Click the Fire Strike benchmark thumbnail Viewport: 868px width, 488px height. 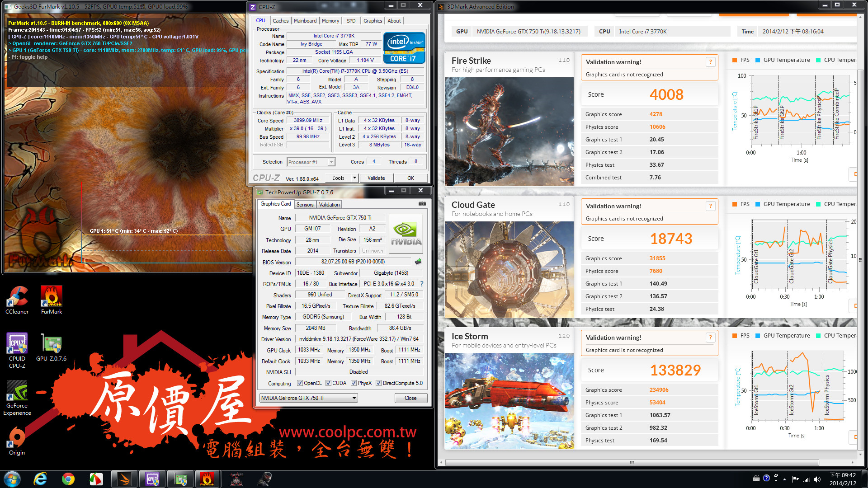coord(509,131)
